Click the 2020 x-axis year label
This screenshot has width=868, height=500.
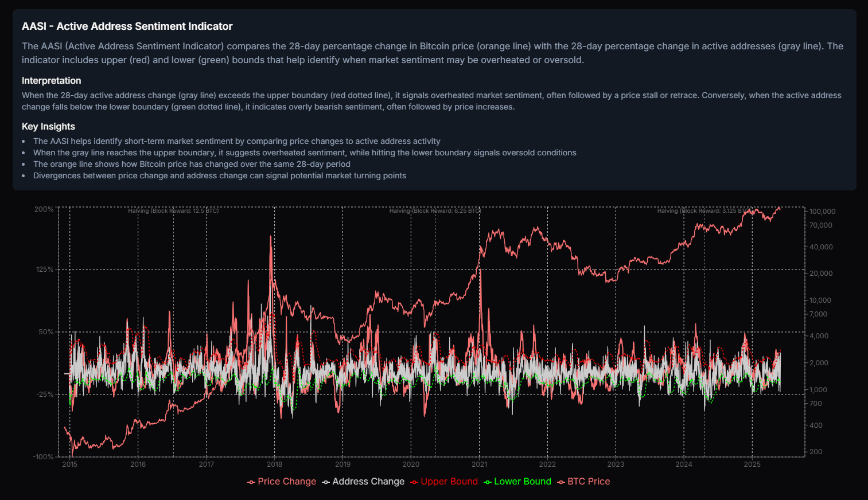coord(411,464)
